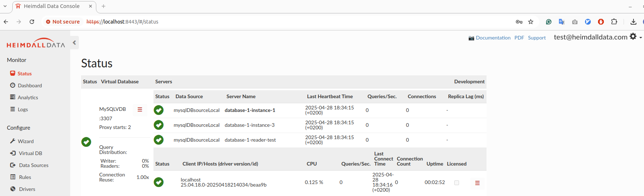Viewport: 644px width, 196px height.
Task: Select the Heimdall Data Console tab
Action: click(x=54, y=6)
